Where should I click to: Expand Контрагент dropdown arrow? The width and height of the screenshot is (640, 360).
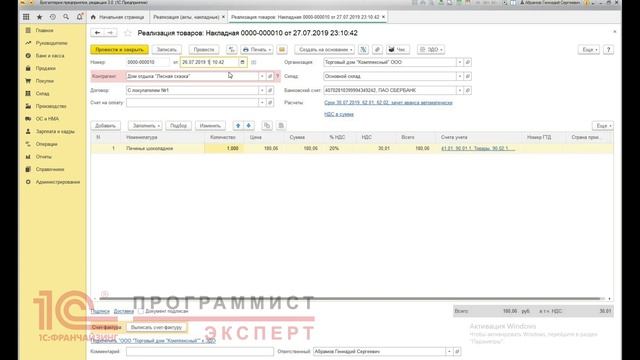click(262, 76)
